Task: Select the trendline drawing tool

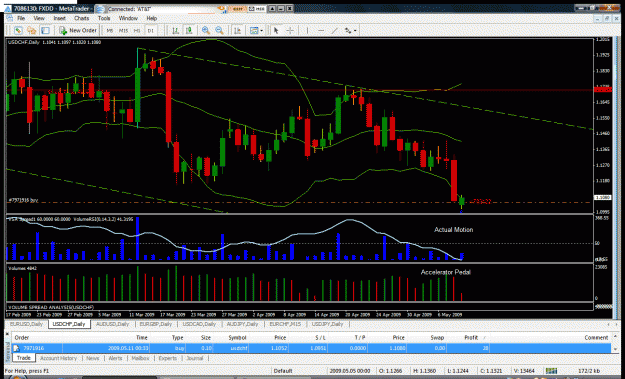Action: 334,30
